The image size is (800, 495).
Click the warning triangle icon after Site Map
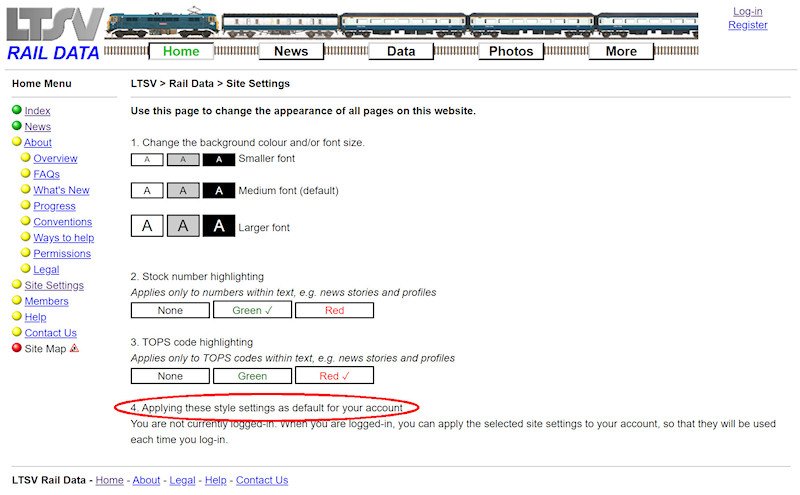74,349
